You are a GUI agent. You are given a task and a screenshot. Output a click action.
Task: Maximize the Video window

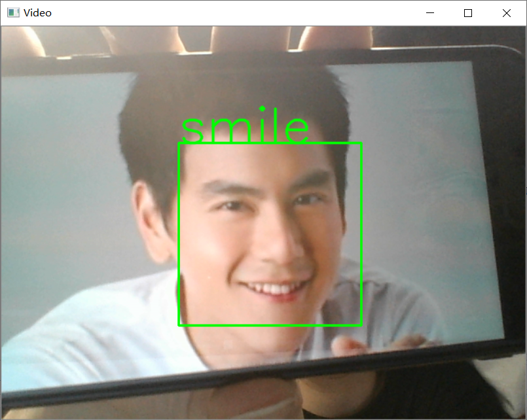click(468, 13)
